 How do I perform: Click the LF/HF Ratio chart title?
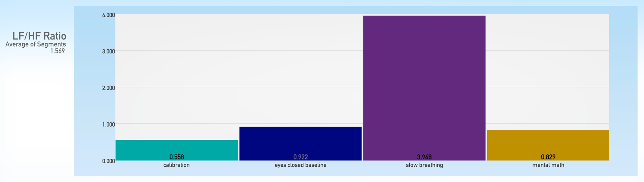[x=39, y=36]
